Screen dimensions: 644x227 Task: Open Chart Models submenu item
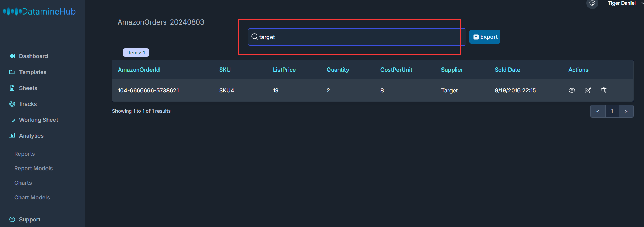click(32, 197)
